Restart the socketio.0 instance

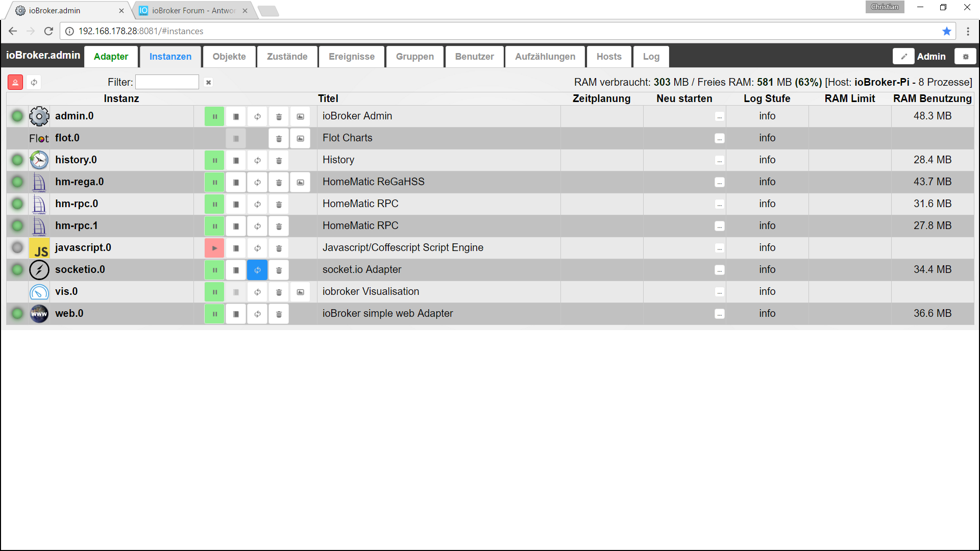coord(257,270)
